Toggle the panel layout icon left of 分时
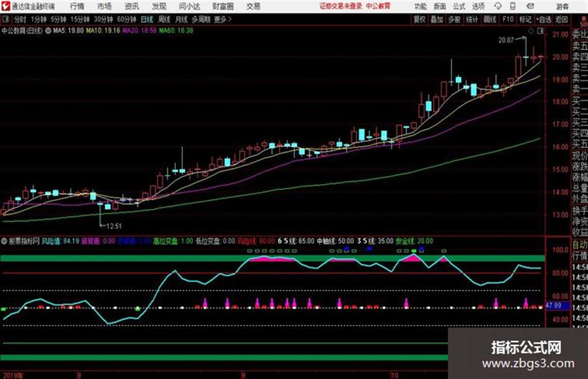Viewport: 588px width, 379px height. coord(5,19)
